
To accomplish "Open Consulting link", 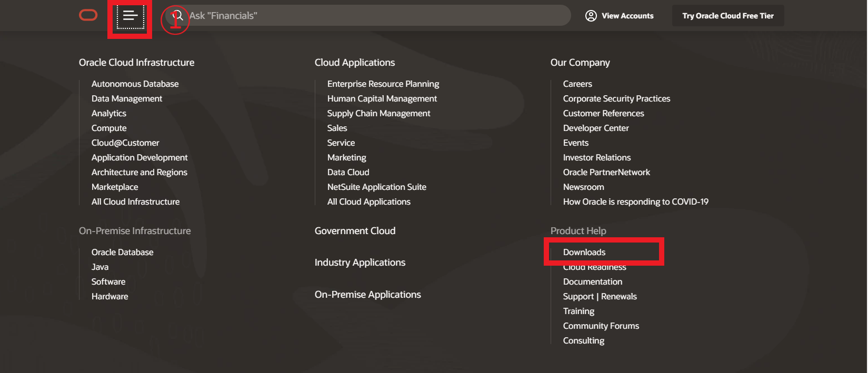I will pos(584,340).
